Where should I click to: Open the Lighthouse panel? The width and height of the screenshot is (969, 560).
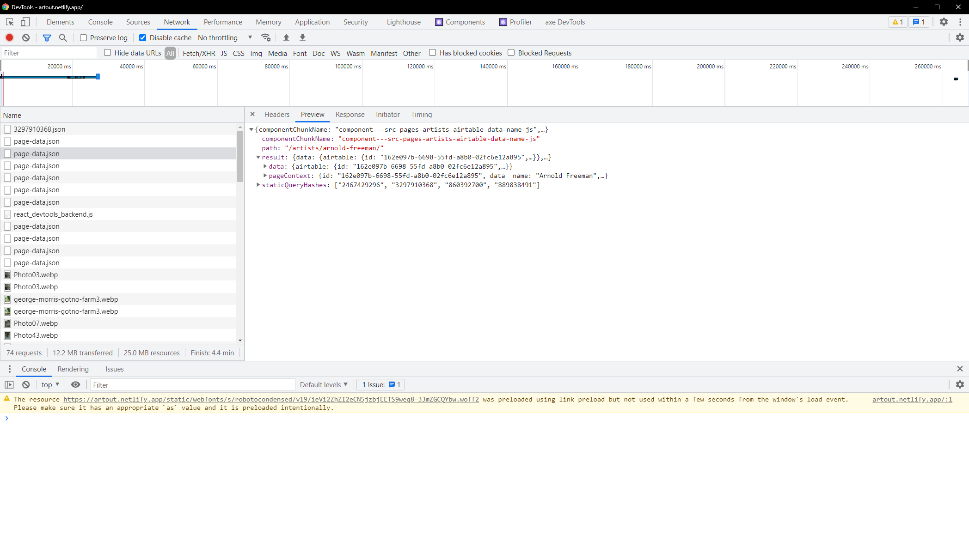[404, 22]
